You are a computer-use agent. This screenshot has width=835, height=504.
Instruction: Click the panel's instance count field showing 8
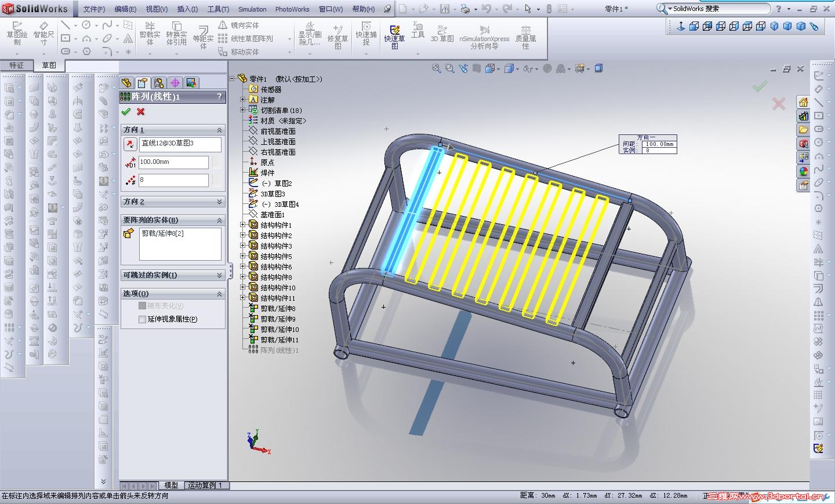(173, 180)
